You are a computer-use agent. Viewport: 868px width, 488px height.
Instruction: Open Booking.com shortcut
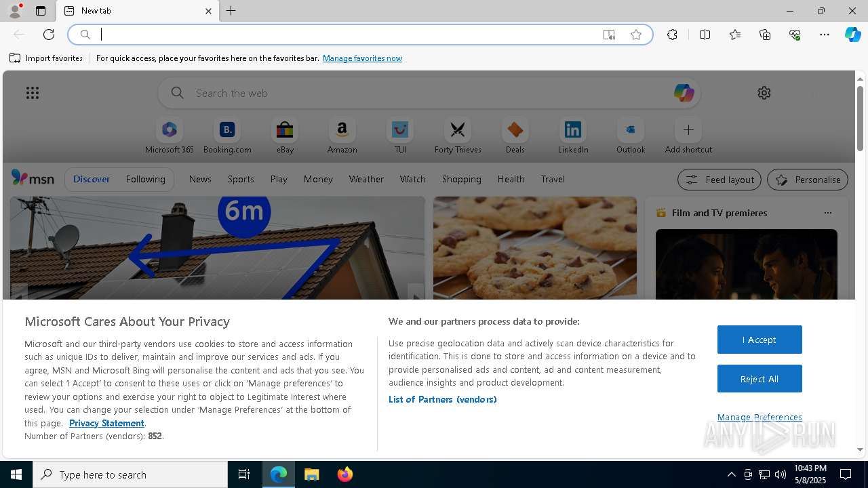click(227, 136)
